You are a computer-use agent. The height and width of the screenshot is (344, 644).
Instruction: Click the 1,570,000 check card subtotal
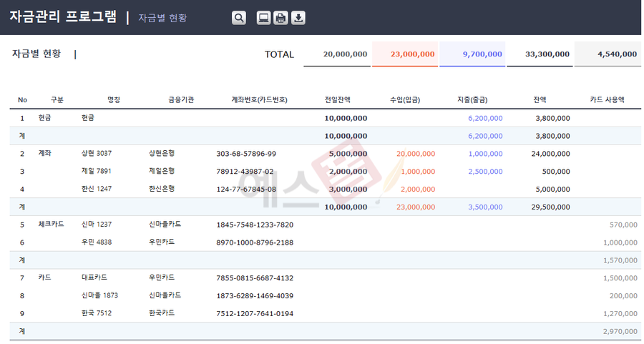coord(620,260)
